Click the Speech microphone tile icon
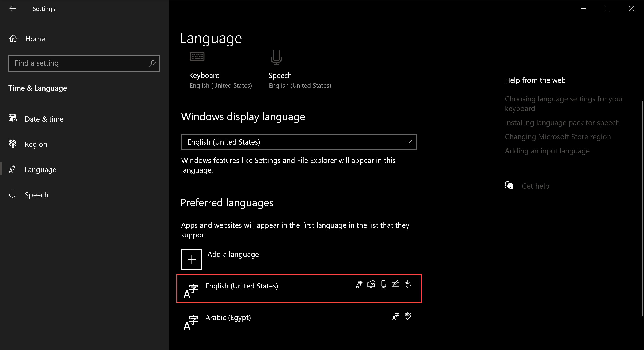Screen dimensions: 644x350 click(x=276, y=57)
